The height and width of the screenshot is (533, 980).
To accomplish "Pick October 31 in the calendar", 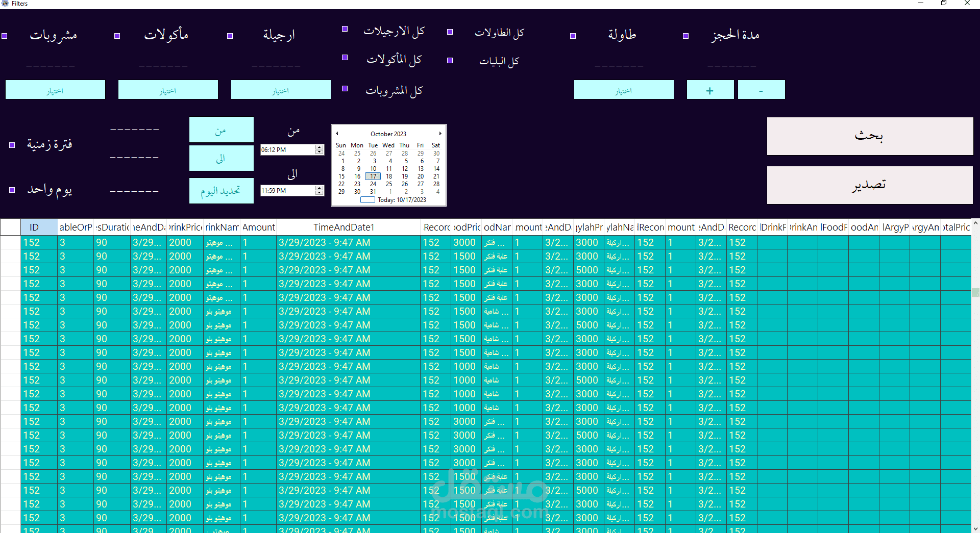I will click(373, 192).
